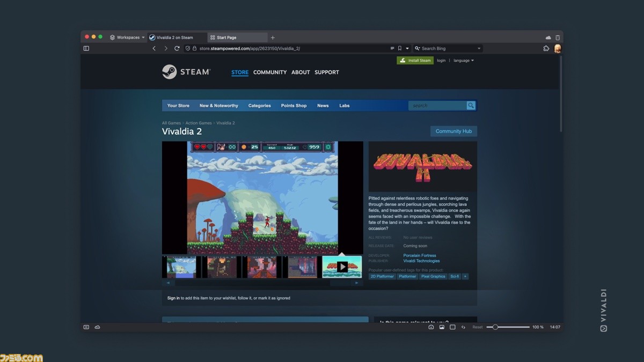Click the Sci-fi tag
Viewport: 644px width, 362px height.
pyautogui.click(x=455, y=277)
